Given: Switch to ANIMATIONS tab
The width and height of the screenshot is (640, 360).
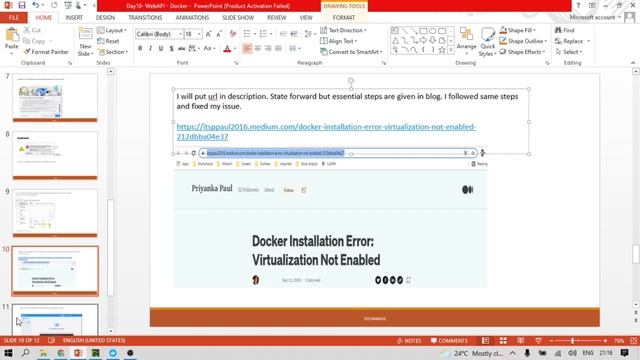Looking at the screenshot, I should [x=192, y=18].
